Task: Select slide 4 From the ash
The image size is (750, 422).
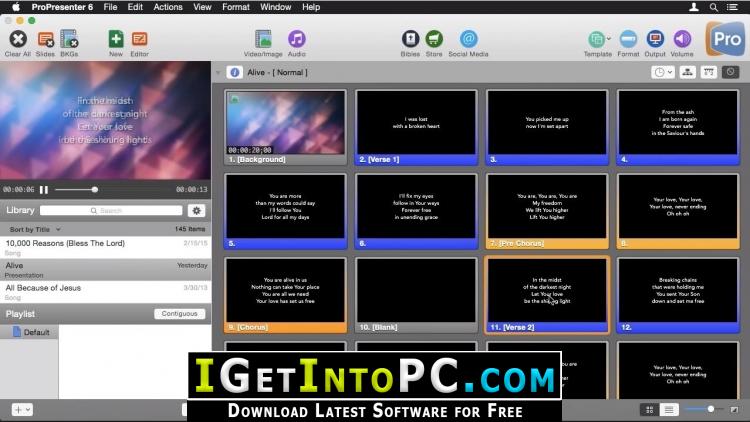Action: click(678, 127)
